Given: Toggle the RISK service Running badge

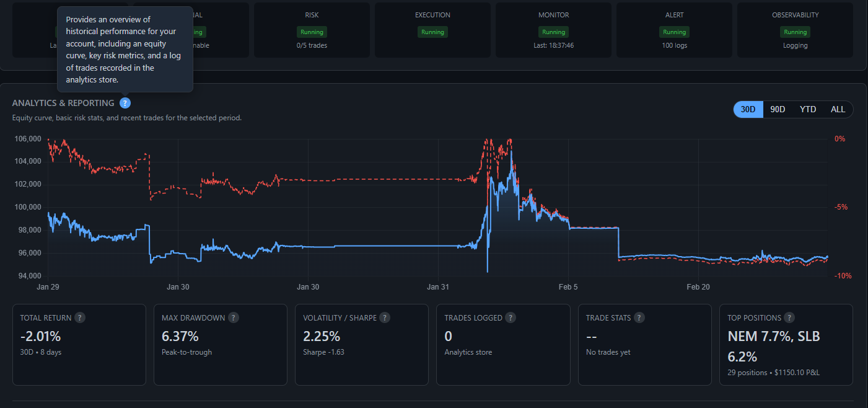Looking at the screenshot, I should pyautogui.click(x=312, y=32).
